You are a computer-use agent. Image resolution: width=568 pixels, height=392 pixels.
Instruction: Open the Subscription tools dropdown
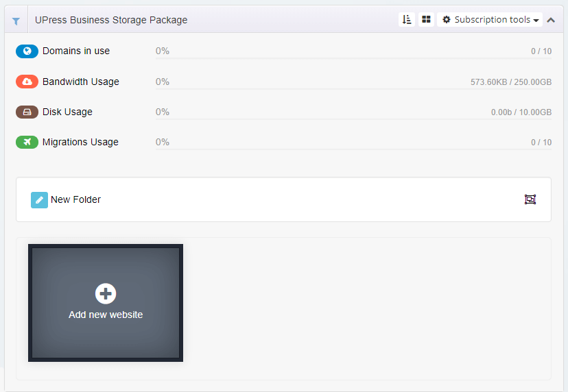[x=490, y=20]
